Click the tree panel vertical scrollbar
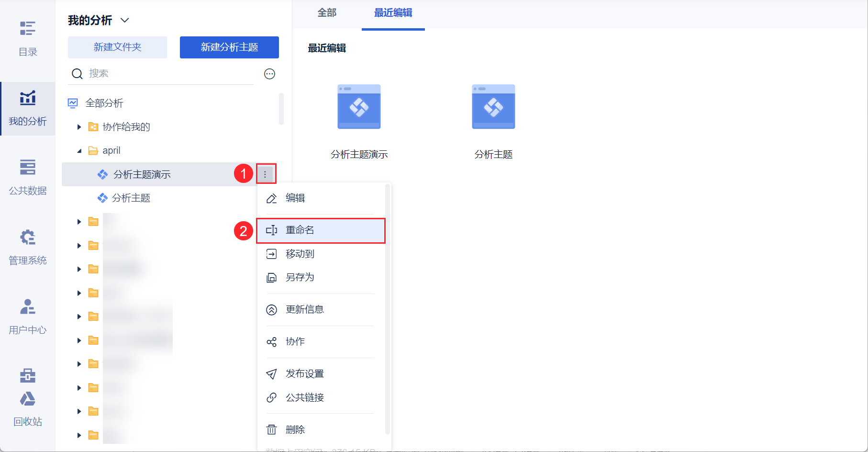Image resolution: width=868 pixels, height=452 pixels. (281, 109)
